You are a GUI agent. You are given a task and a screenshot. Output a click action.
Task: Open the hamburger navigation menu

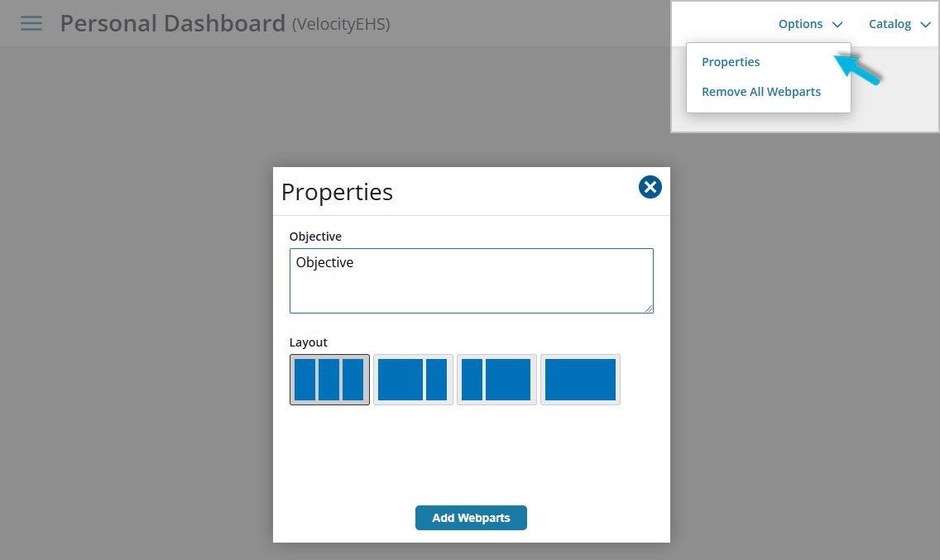click(31, 23)
